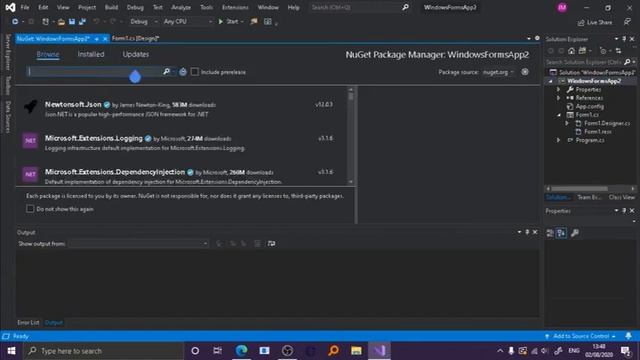640x360 pixels.
Task: Click the Open File folder icon
Action: pos(61,22)
